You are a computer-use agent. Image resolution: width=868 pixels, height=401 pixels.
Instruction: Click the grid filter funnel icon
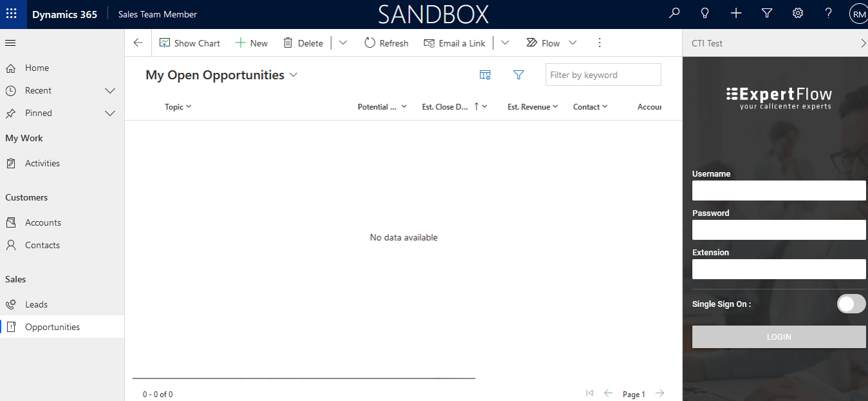[x=518, y=75]
